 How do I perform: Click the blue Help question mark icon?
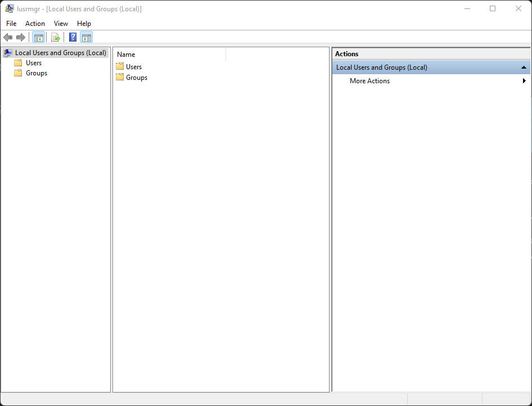(x=73, y=38)
